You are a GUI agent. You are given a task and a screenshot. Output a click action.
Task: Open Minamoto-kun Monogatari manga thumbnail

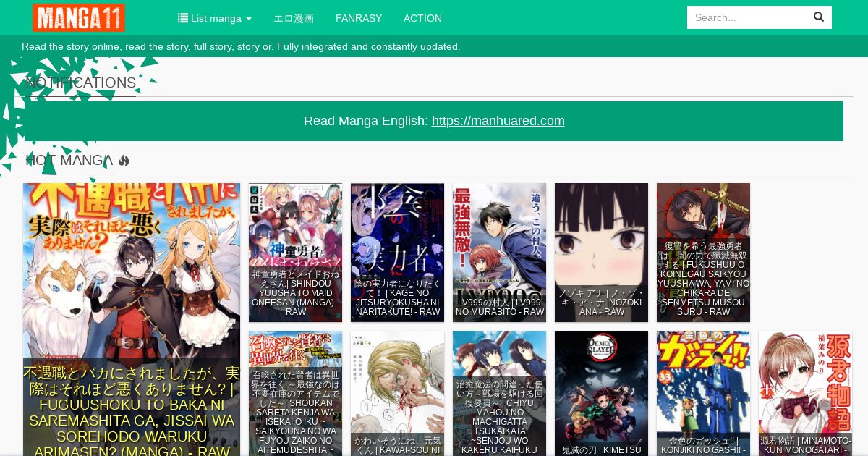(805, 393)
